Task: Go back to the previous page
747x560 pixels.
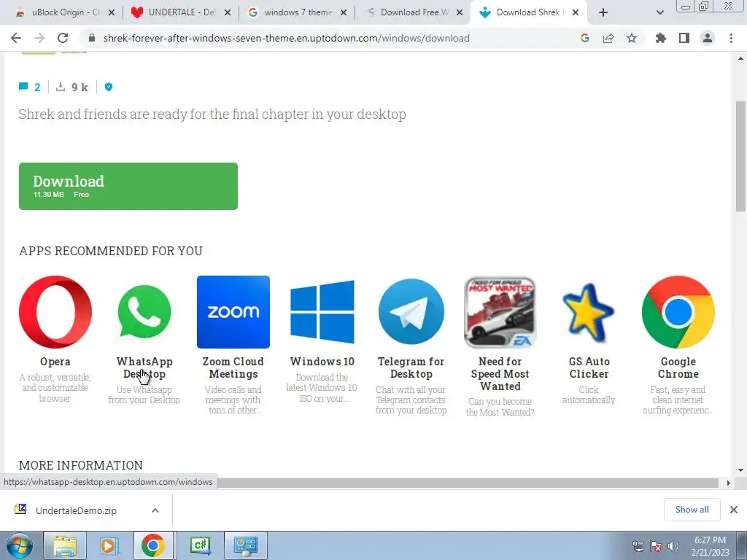Action: click(x=16, y=38)
